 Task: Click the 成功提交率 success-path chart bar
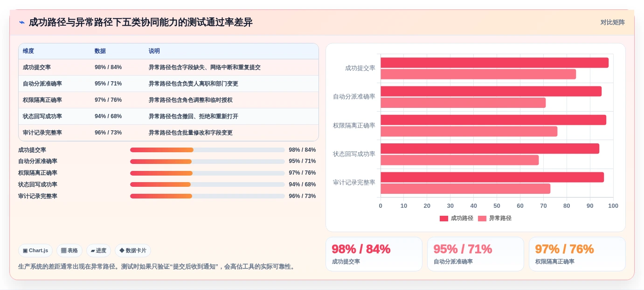[494, 63]
